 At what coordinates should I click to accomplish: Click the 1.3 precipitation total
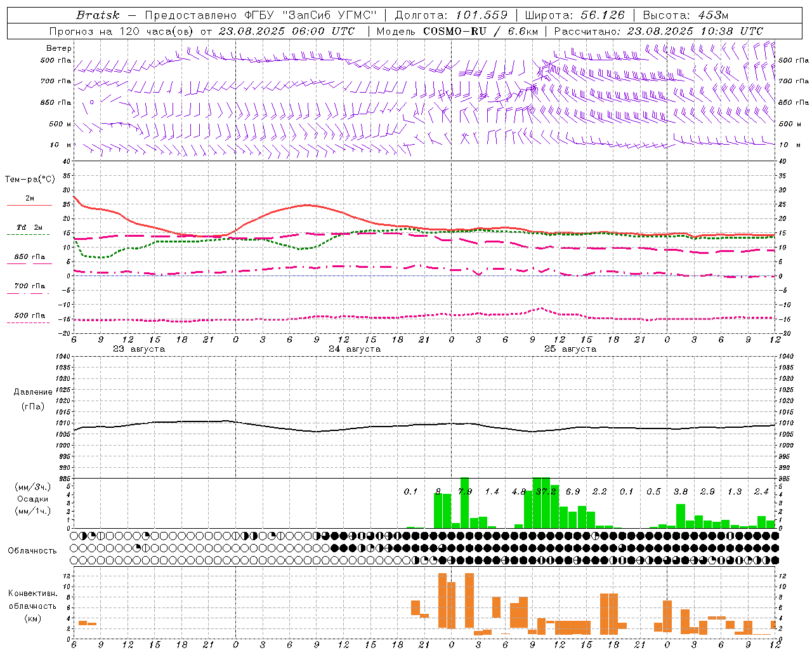pos(735,492)
